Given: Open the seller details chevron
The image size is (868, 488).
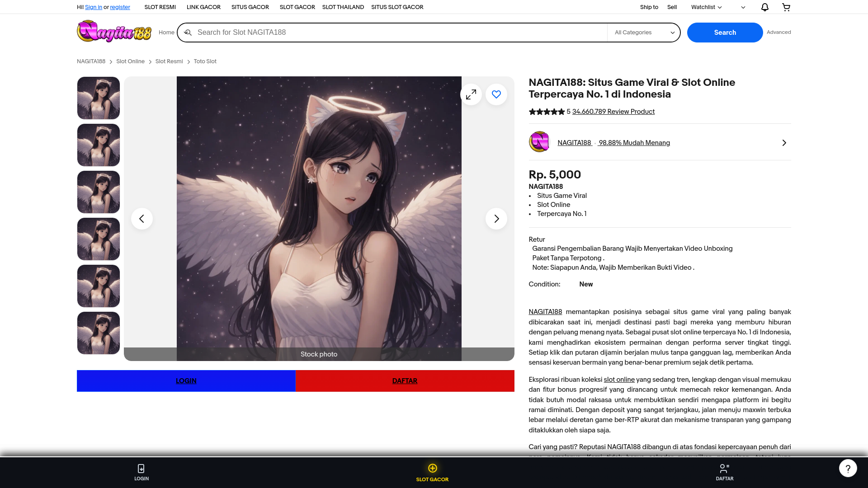Looking at the screenshot, I should click(x=784, y=143).
